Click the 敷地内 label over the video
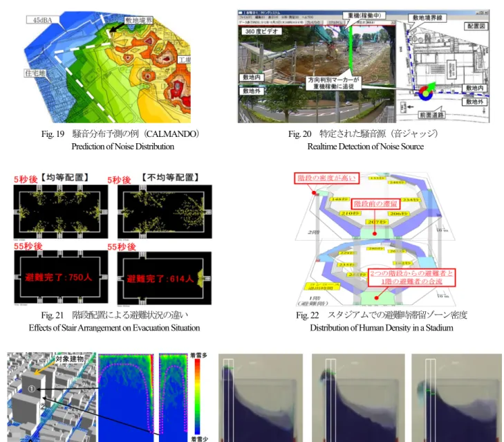This screenshot has width=504, height=442. [x=252, y=77]
